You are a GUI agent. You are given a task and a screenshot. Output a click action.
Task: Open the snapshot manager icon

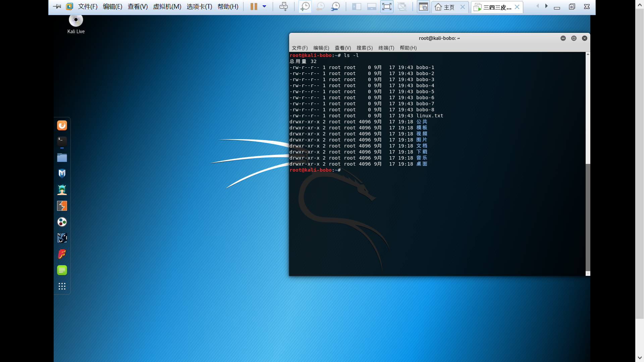coord(335,7)
